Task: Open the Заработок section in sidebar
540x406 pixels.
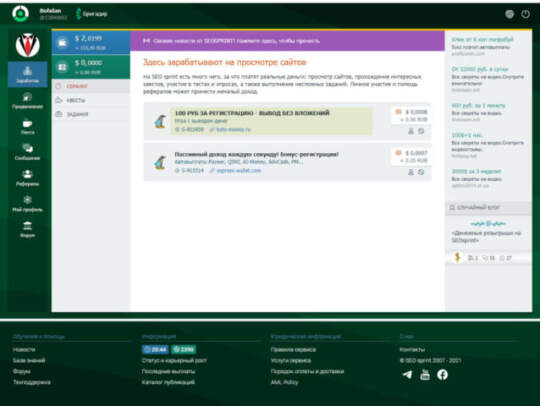Action: point(28,74)
